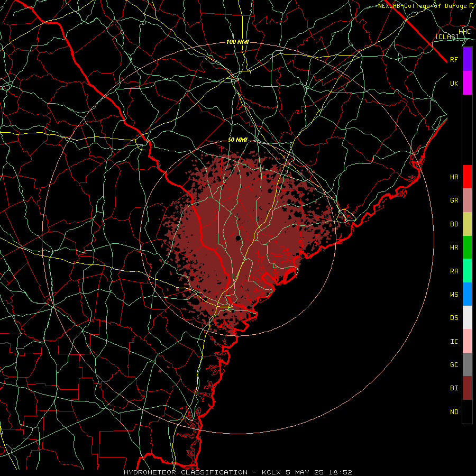This screenshot has height=476, width=476.
Task: Click the HR legend label text
Action: 454,248
